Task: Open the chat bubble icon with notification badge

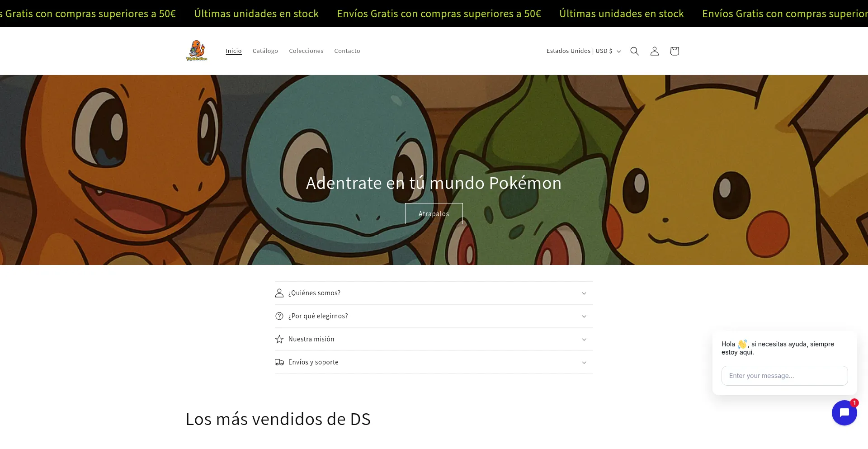Action: pyautogui.click(x=844, y=412)
